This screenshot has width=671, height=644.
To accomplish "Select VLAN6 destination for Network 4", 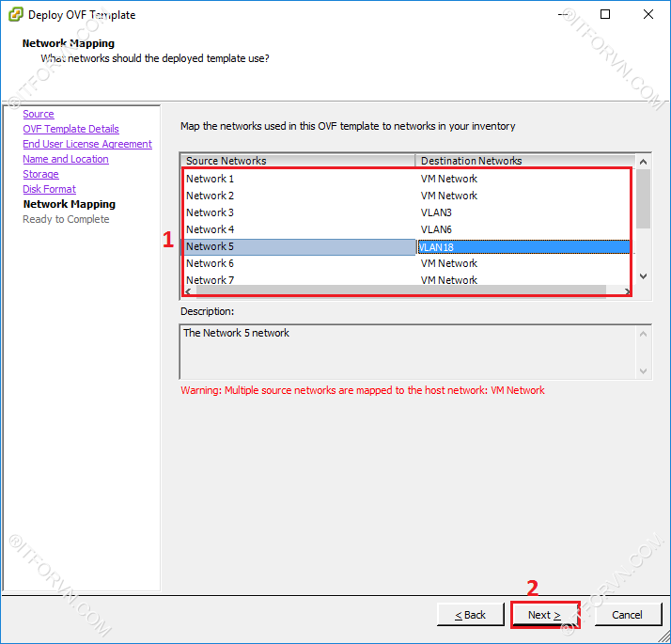I will 436,229.
